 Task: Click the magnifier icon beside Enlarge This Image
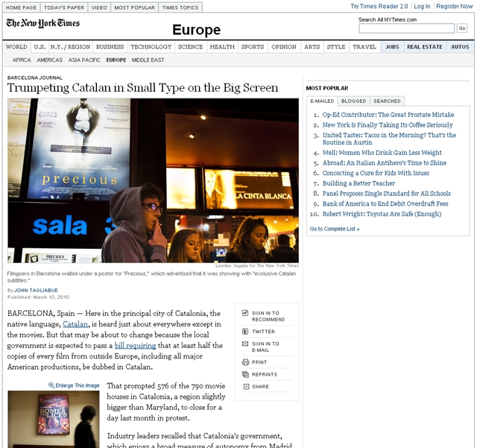tap(51, 385)
